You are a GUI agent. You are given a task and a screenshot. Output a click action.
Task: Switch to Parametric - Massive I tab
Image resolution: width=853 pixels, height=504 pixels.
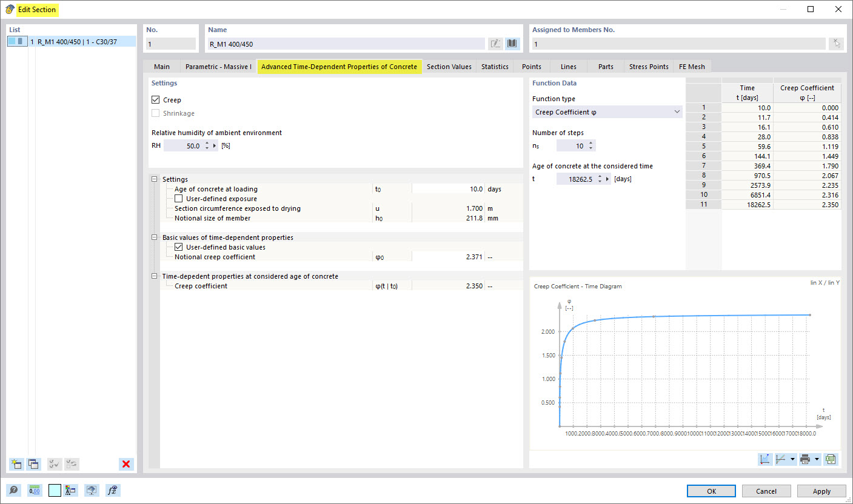tap(218, 67)
